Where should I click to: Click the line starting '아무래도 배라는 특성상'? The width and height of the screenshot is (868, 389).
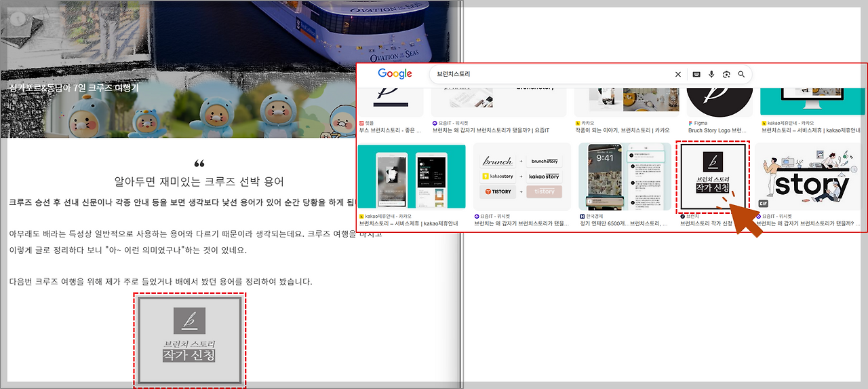[x=195, y=234]
